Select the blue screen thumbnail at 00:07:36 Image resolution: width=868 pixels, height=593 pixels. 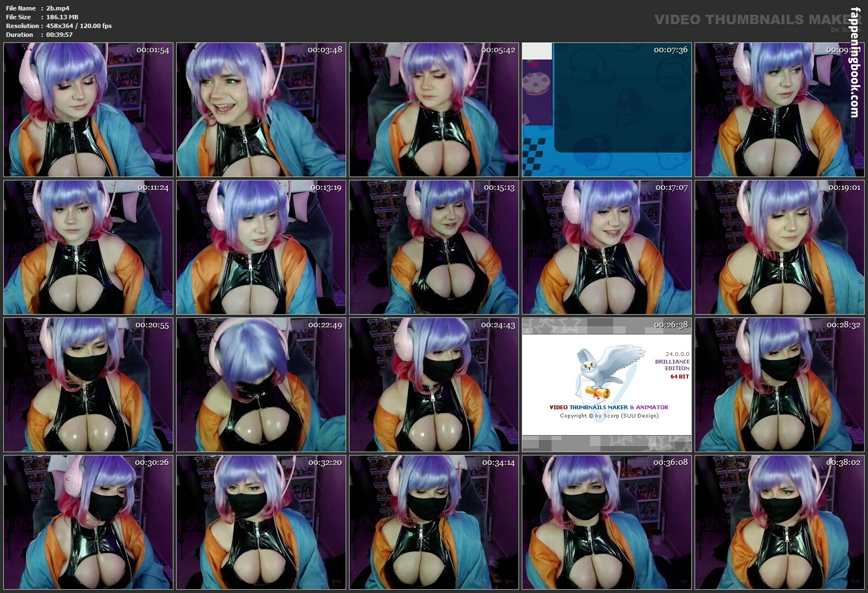(607, 110)
